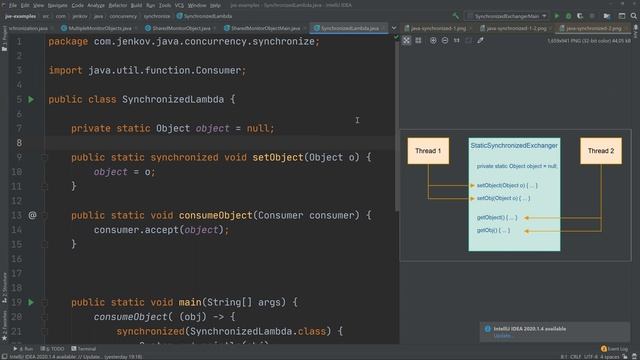Set image to actual size 1:1 icon
The width and height of the screenshot is (640, 360).
tap(457, 40)
